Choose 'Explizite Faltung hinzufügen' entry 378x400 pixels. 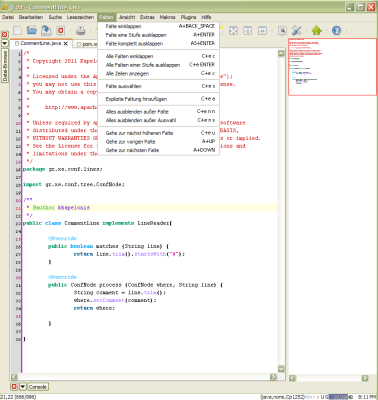coord(159,99)
